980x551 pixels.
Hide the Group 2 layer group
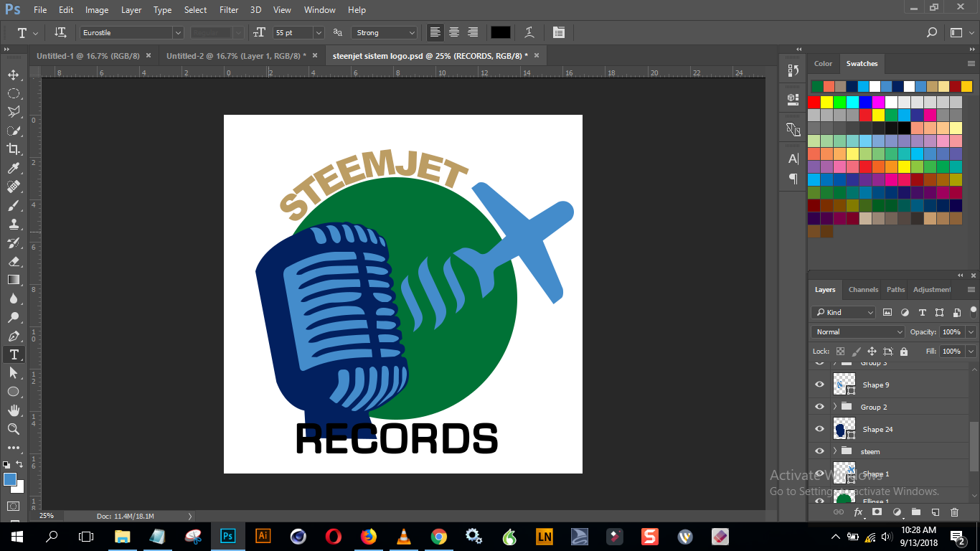pyautogui.click(x=819, y=407)
